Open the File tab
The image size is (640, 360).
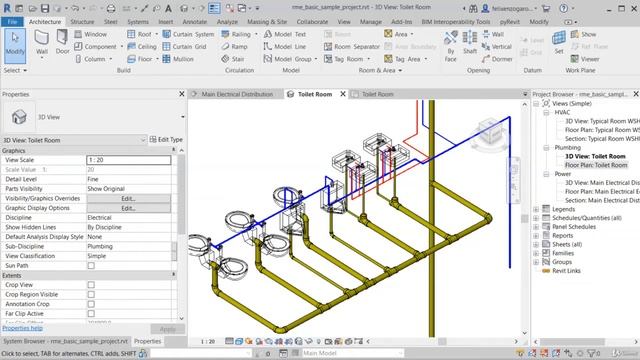pos(12,22)
